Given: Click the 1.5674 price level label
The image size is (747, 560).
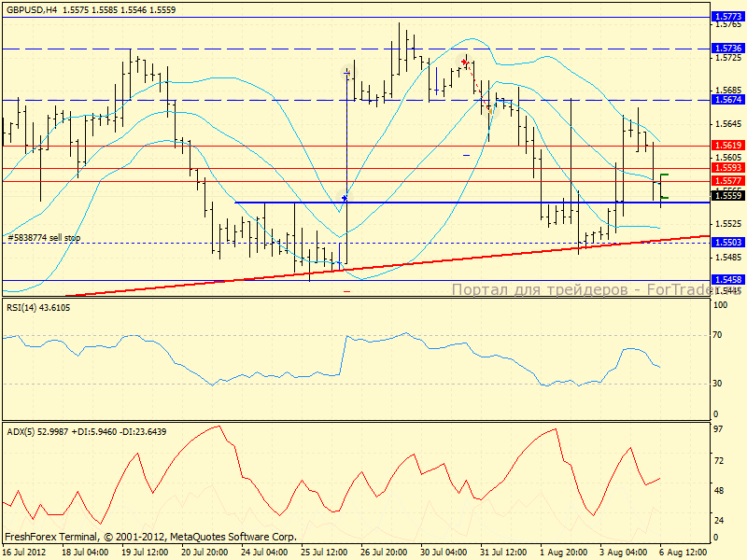Looking at the screenshot, I should click(728, 100).
